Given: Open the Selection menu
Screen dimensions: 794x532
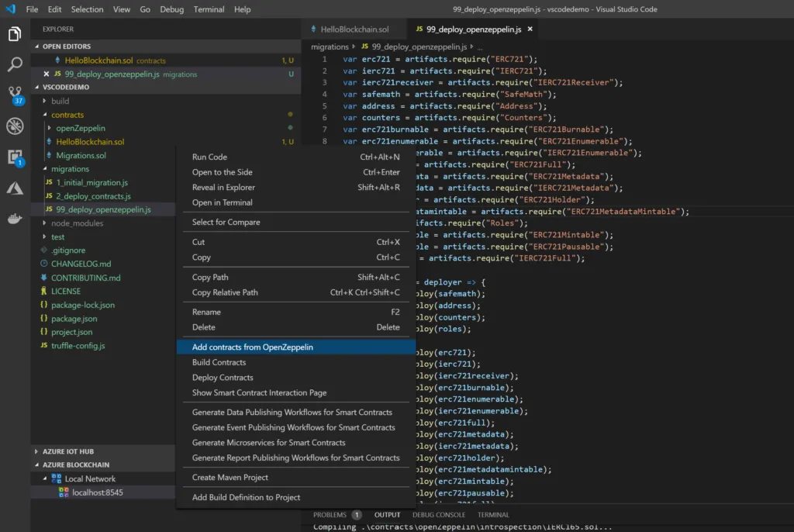Looking at the screenshot, I should [x=87, y=9].
